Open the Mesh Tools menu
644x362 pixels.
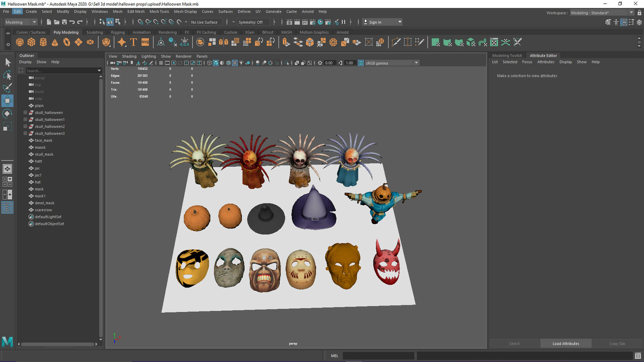[159, 11]
